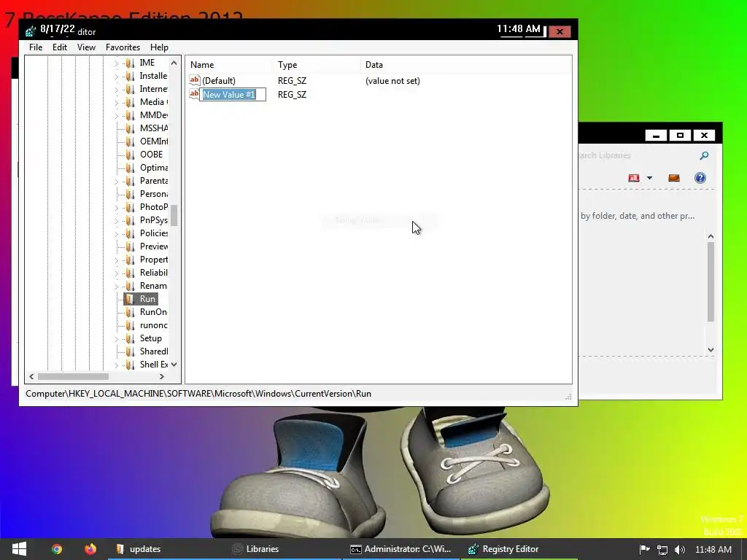Click the OEMInf key folder icon
The image size is (747, 560).
click(130, 141)
